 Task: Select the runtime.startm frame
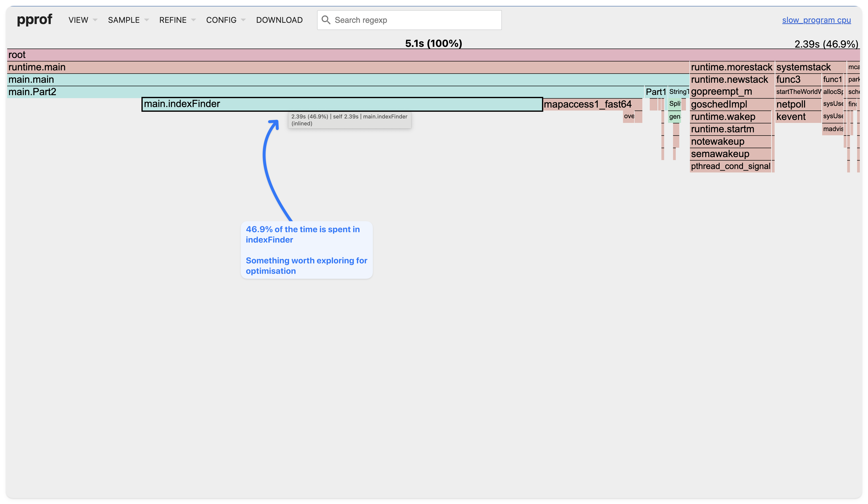point(731,129)
